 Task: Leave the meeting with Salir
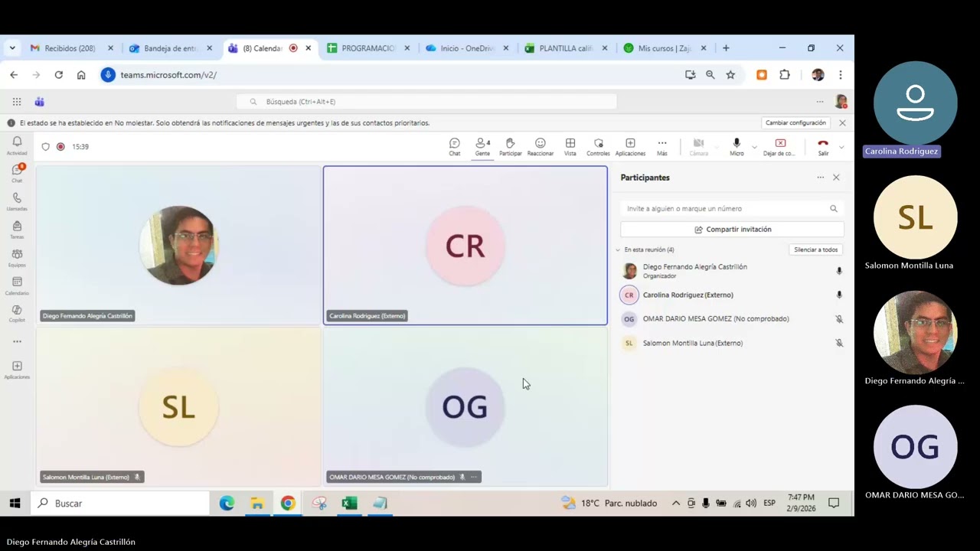(823, 147)
